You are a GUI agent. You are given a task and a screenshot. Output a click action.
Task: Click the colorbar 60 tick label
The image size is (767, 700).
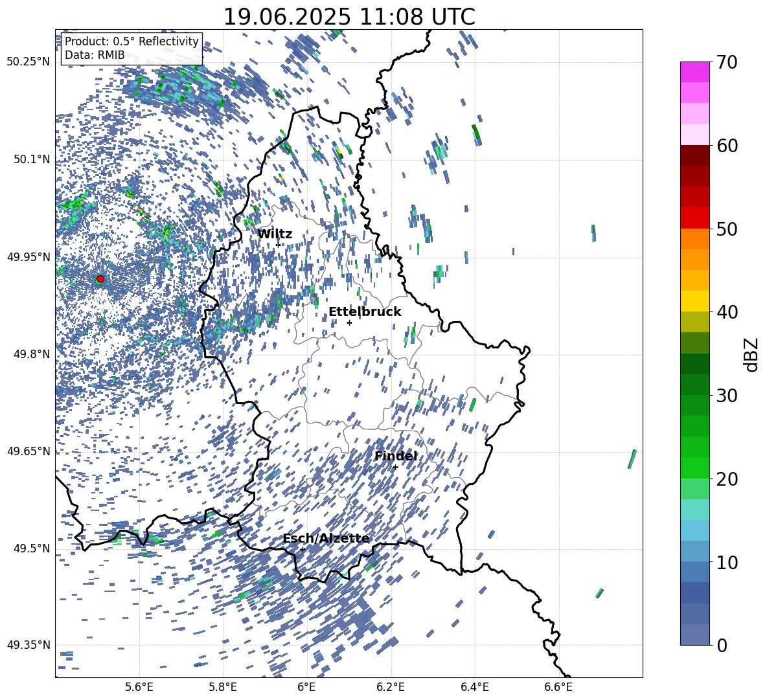727,146
